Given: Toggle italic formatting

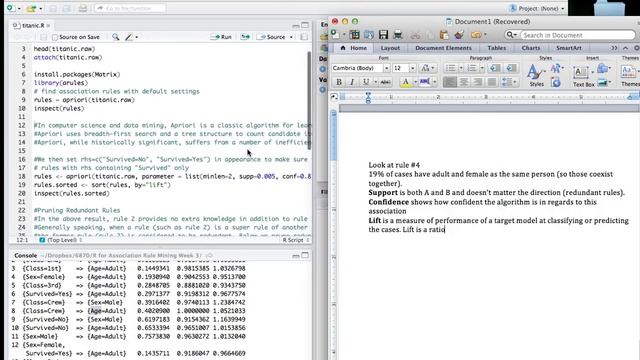Looking at the screenshot, I should [x=352, y=82].
